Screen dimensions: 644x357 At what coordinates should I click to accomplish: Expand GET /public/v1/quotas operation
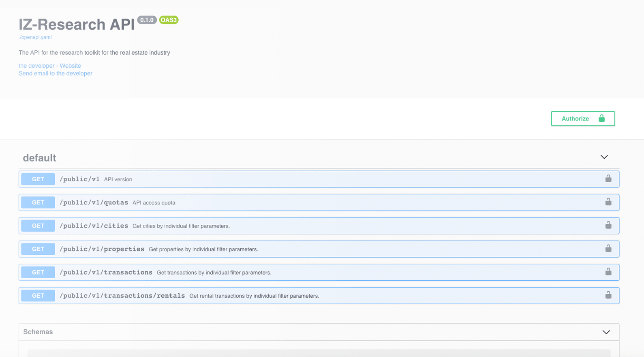point(319,202)
